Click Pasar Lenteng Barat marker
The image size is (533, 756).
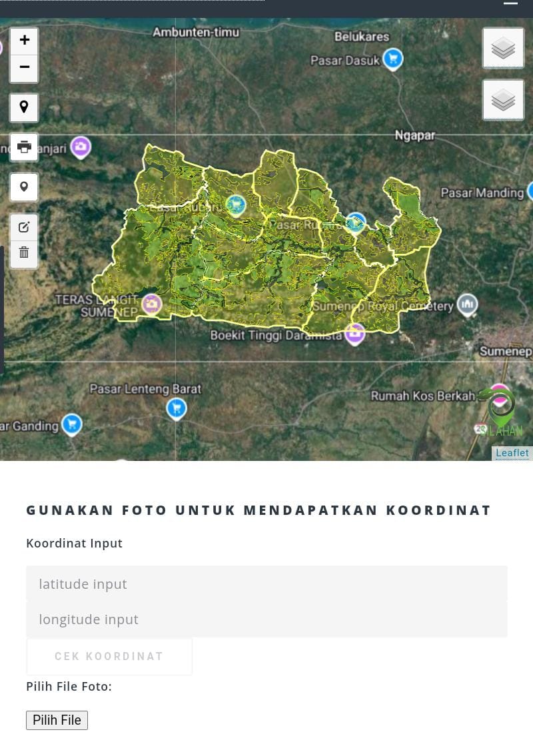coord(177,408)
